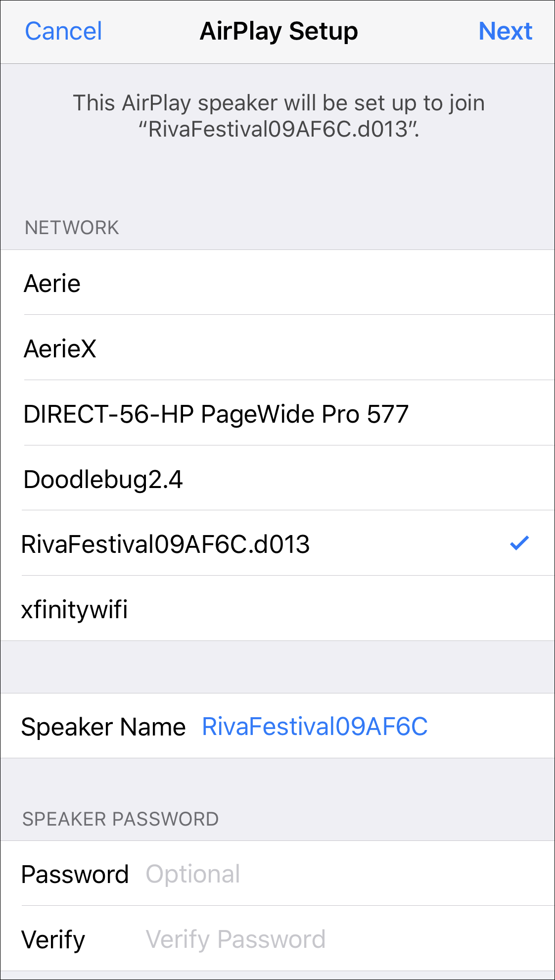Tap the SPEAKER PASSWORD section header
This screenshot has height=980, width=555.
120,819
